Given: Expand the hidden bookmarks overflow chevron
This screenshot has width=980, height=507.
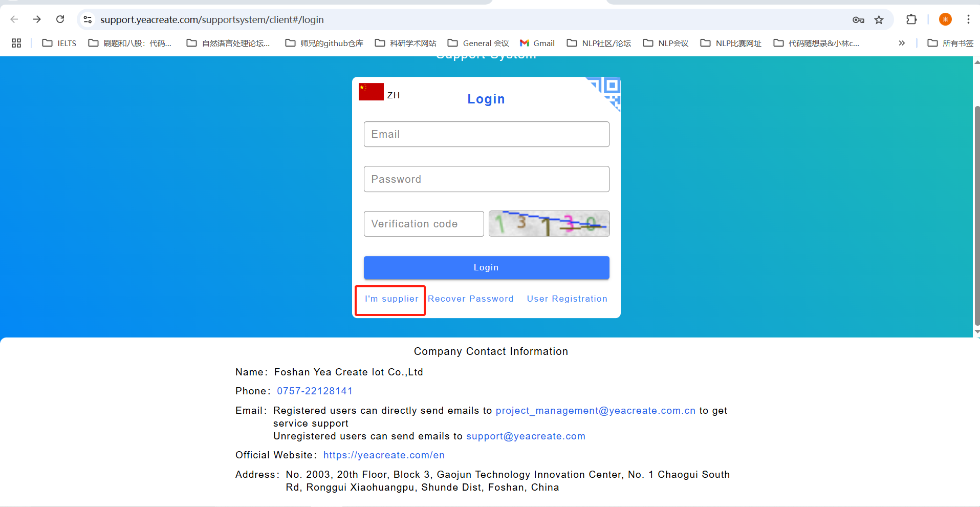Looking at the screenshot, I should (x=901, y=43).
